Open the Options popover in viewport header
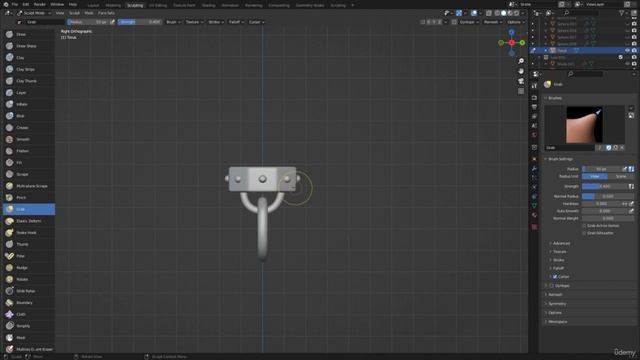 pos(516,22)
